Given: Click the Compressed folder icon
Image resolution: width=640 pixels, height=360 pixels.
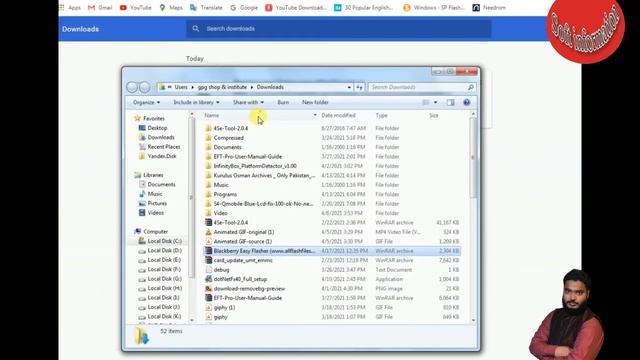Looking at the screenshot, I should coord(209,138).
